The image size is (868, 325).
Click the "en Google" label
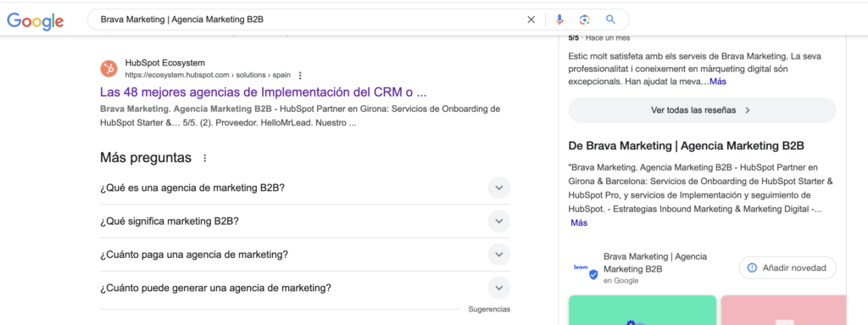[x=620, y=281]
